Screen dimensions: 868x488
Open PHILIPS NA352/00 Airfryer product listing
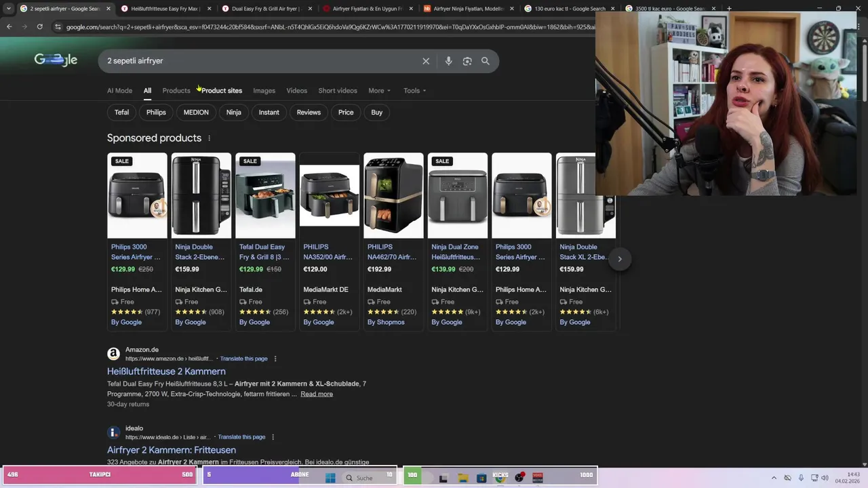pos(329,252)
